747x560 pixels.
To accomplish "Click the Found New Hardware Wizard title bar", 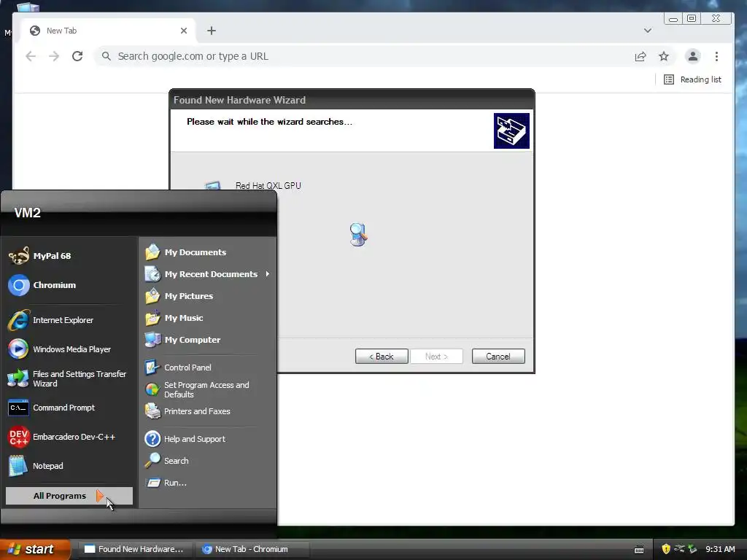I will [x=352, y=100].
